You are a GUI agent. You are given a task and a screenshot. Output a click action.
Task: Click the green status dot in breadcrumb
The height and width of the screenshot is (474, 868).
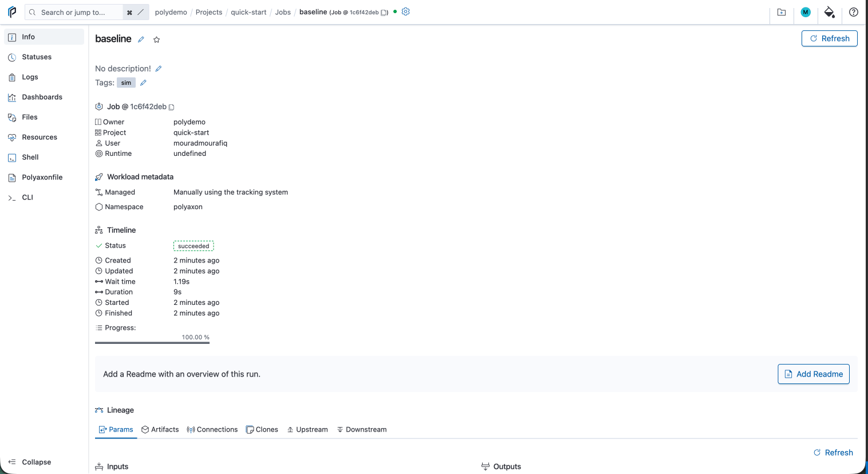(x=395, y=11)
